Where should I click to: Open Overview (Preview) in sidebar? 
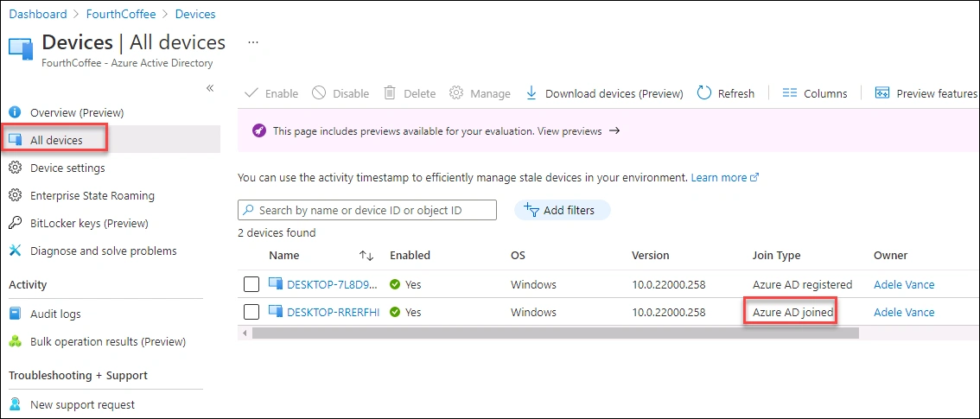tap(77, 113)
